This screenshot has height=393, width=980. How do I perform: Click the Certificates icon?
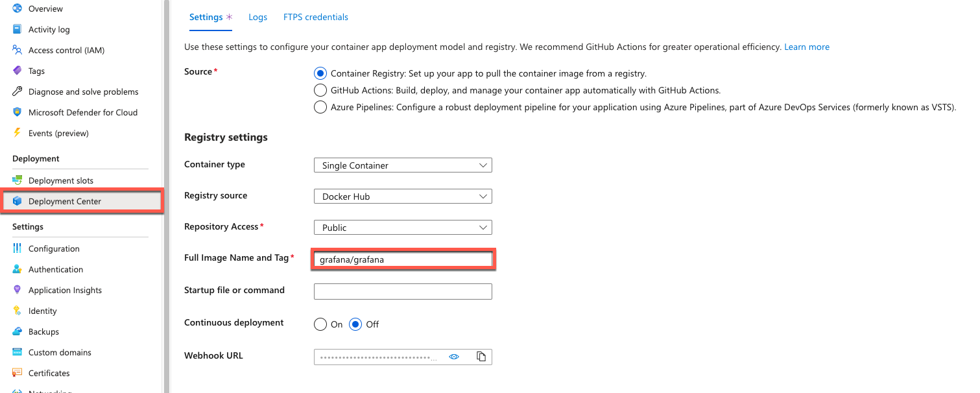[x=18, y=373]
